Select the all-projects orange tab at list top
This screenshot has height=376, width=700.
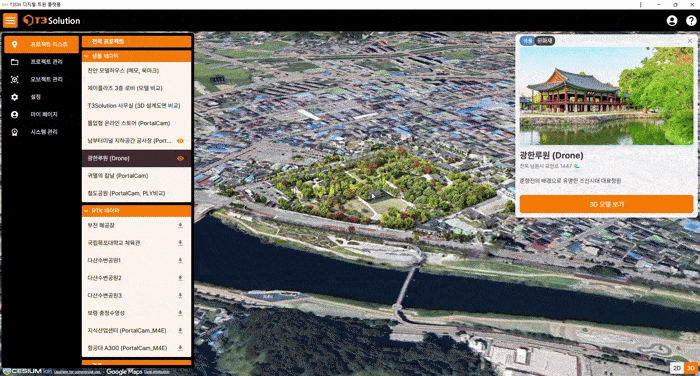pyautogui.click(x=137, y=42)
